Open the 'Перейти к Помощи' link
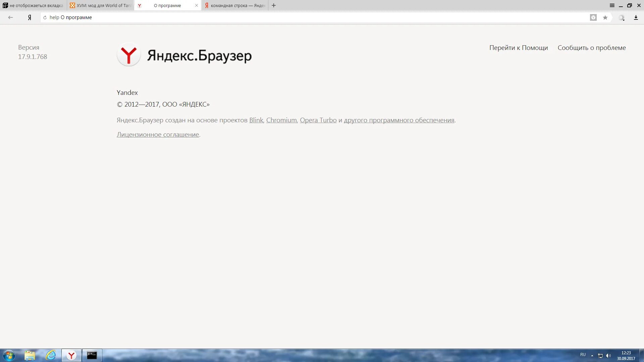Image resolution: width=644 pixels, height=362 pixels. point(518,48)
